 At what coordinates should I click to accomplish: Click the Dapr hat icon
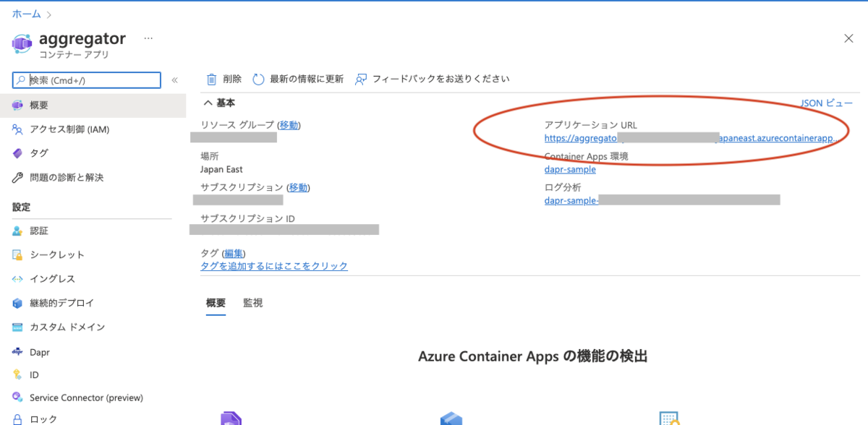click(x=18, y=352)
